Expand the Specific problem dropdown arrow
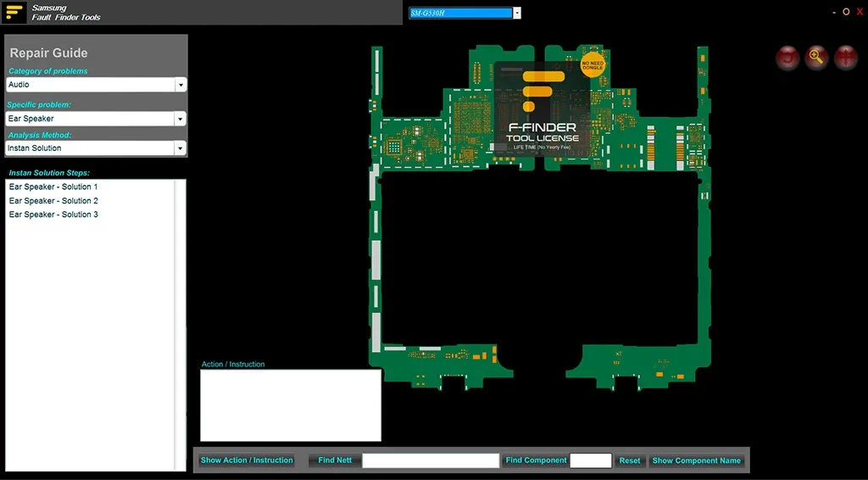The width and height of the screenshot is (868, 480). click(180, 119)
